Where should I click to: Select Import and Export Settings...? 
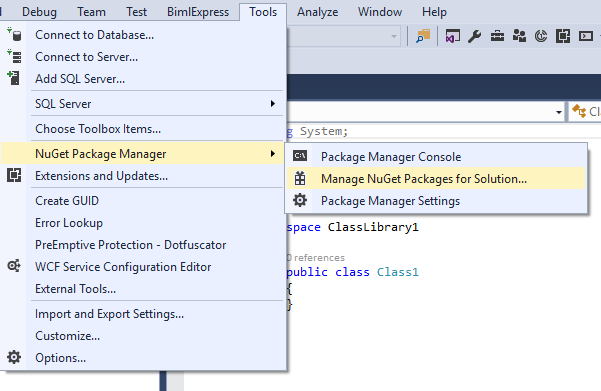coord(143,314)
